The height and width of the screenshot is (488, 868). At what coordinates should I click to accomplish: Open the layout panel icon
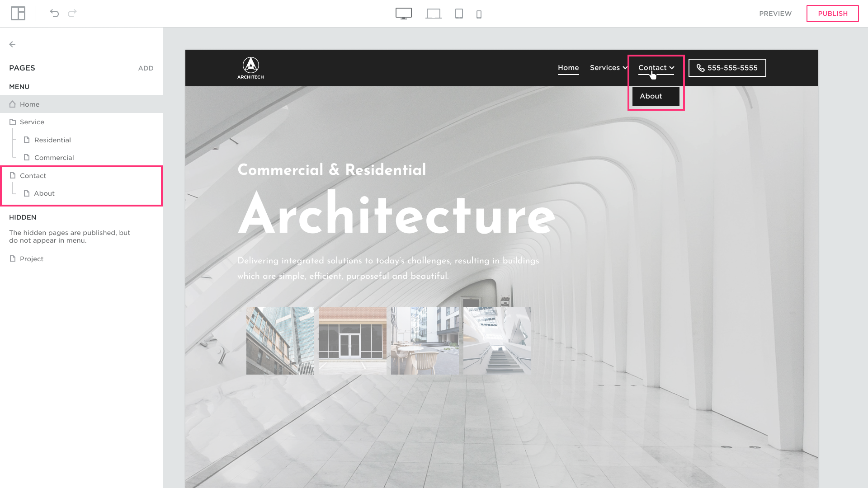click(x=18, y=14)
